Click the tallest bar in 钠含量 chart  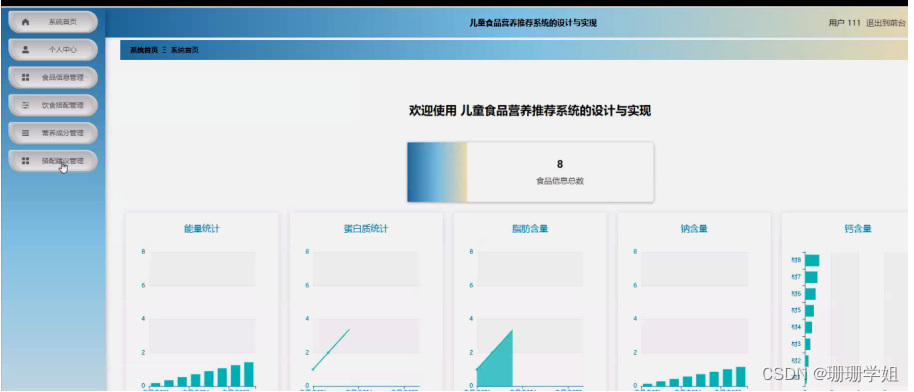pos(740,376)
